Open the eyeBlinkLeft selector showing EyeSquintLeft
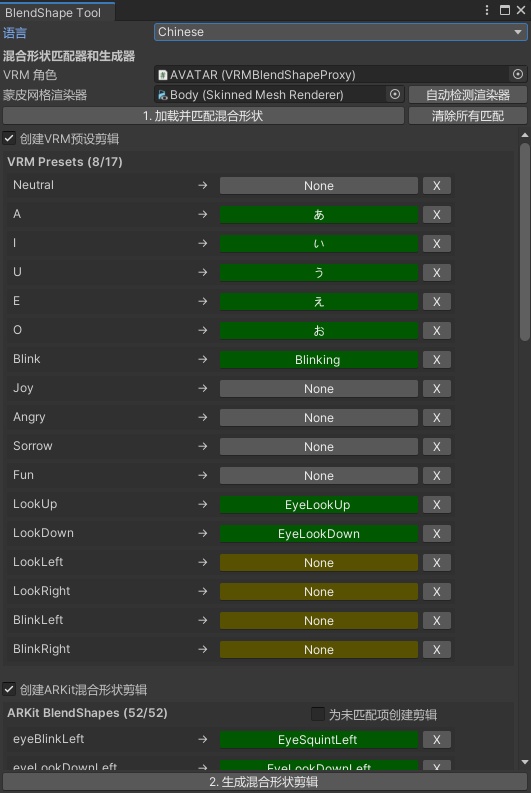531x793 pixels. [x=319, y=739]
